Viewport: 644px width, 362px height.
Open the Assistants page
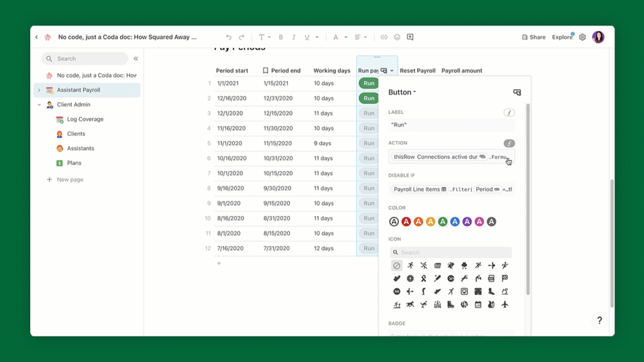(80, 148)
